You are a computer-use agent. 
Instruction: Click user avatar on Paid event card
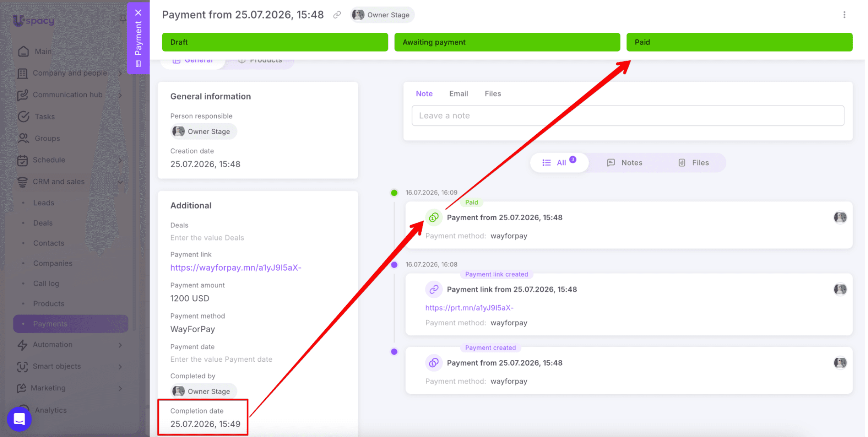(x=840, y=217)
